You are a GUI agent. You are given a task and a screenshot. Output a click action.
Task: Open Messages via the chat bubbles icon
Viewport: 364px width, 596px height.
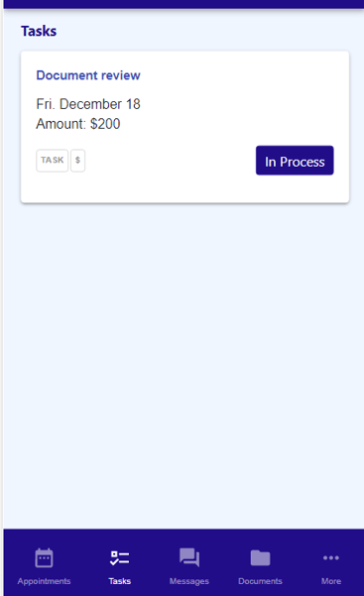coord(189,557)
